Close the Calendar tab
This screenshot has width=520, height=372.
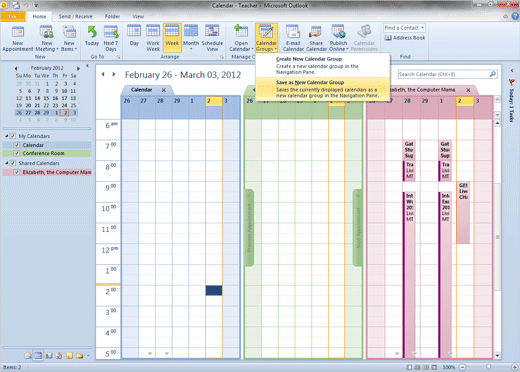coord(164,90)
